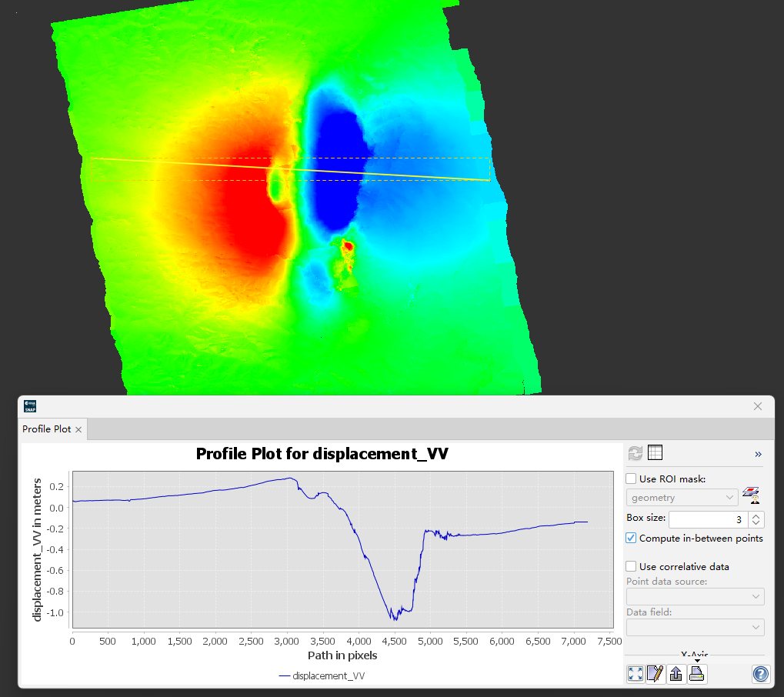784x697 pixels.
Task: Click the zoom-all fit plot icon
Action: point(636,673)
